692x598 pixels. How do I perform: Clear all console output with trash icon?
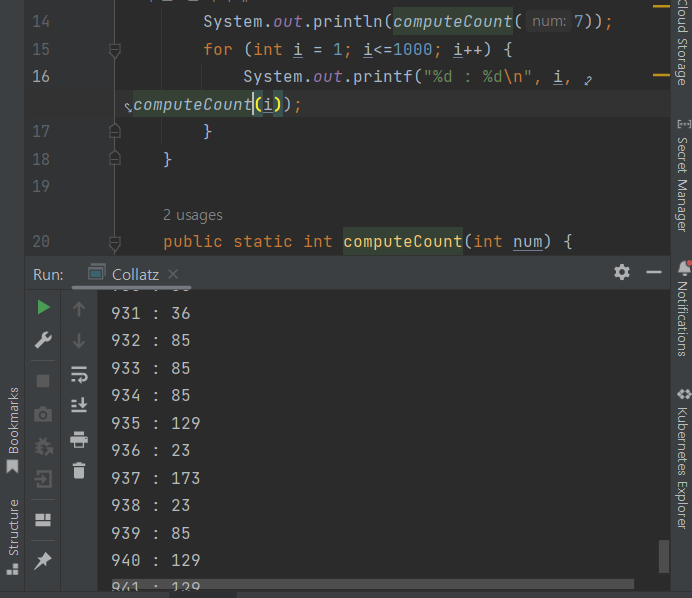(79, 470)
